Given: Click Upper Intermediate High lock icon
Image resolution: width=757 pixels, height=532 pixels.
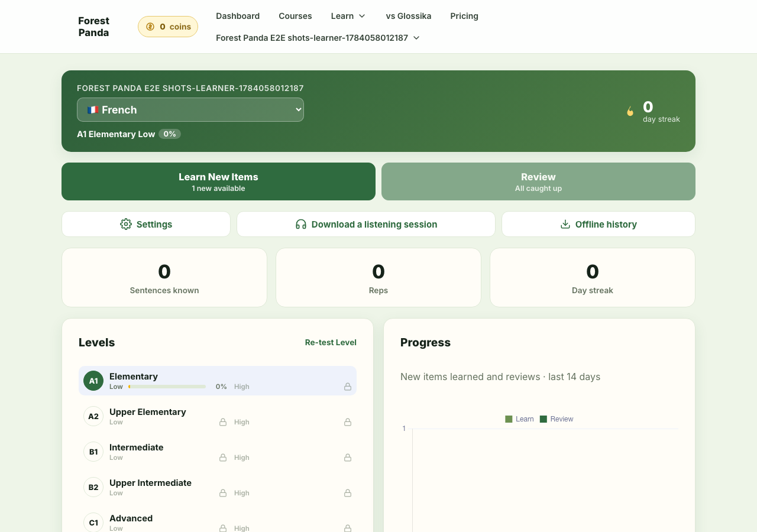Looking at the screenshot, I should 348,493.
